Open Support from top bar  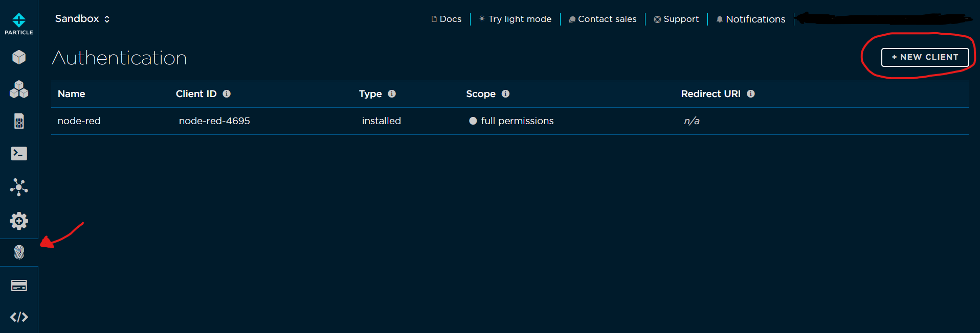point(676,19)
